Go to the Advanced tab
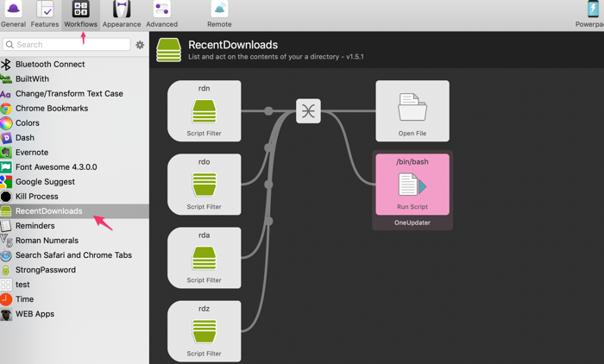Screen dimensions: 604x364 (x=161, y=14)
